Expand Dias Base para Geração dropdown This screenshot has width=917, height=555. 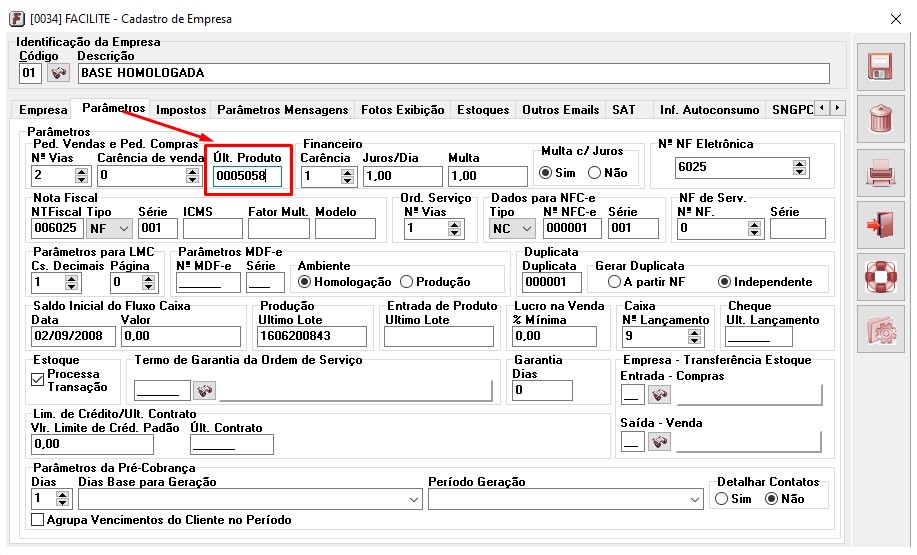[413, 500]
